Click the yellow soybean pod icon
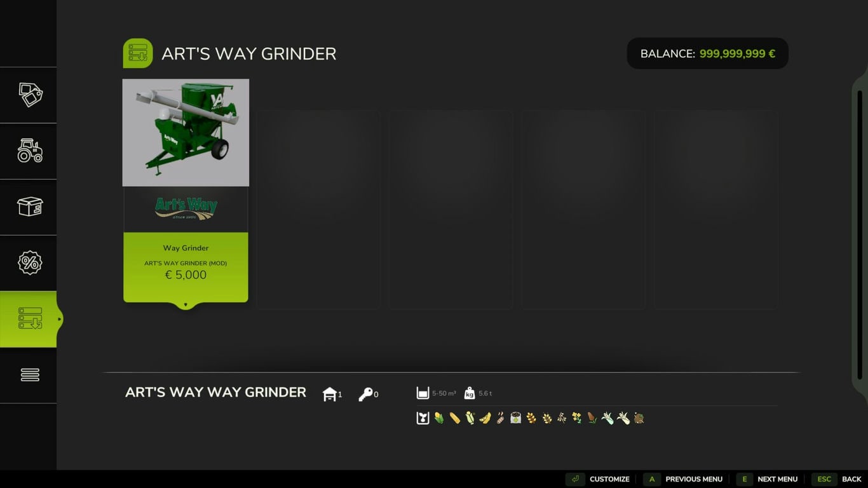This screenshot has width=868, height=488. click(x=485, y=418)
